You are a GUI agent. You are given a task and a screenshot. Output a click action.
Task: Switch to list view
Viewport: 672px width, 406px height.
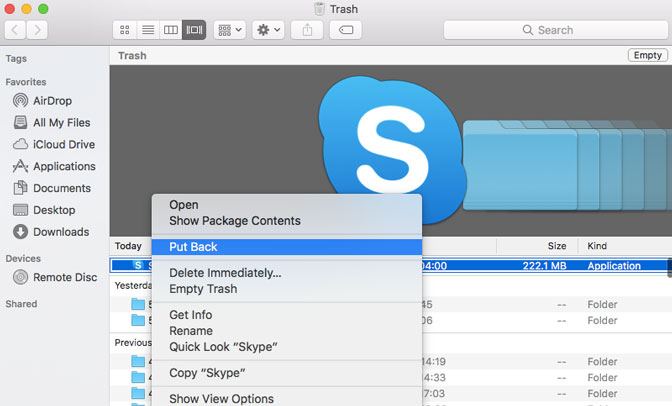click(148, 30)
